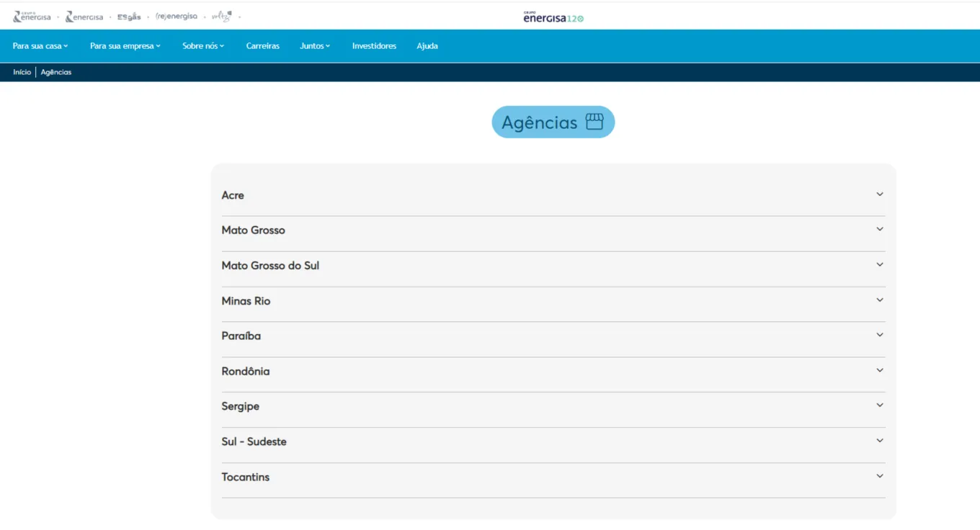Open the Investidores menu item
This screenshot has width=980, height=530.
coord(374,46)
